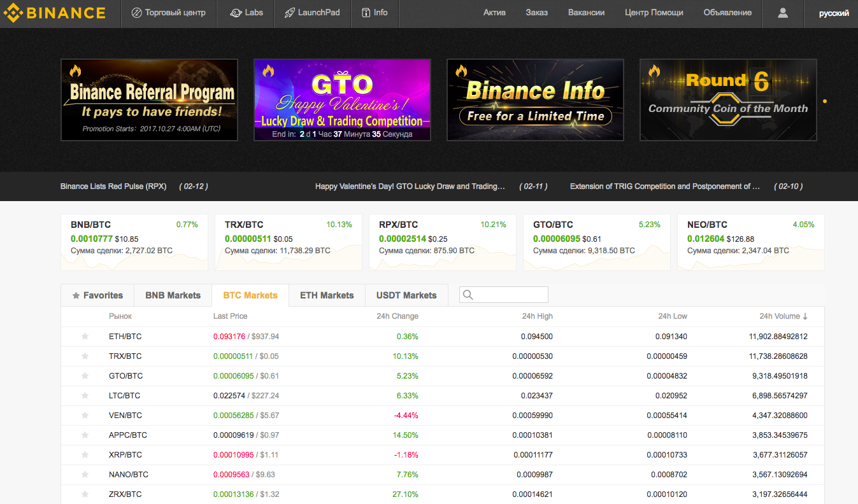Open the NEO/BTC ticker card

(x=750, y=242)
